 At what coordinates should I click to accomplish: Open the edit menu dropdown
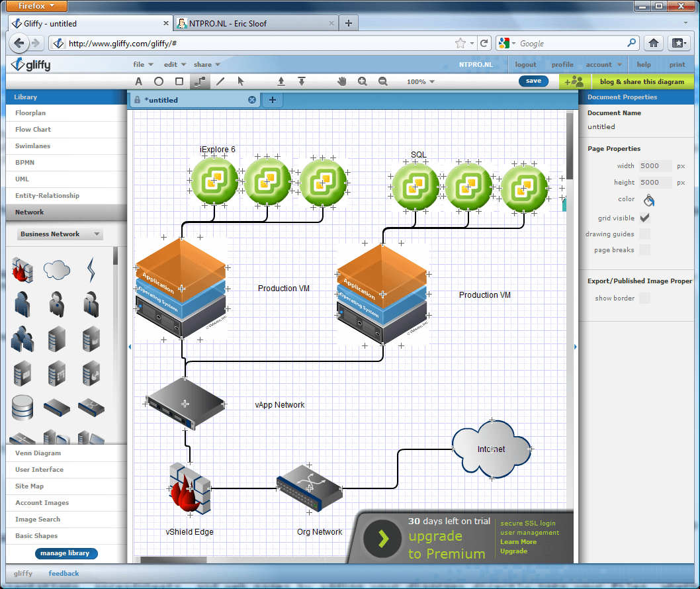[175, 65]
